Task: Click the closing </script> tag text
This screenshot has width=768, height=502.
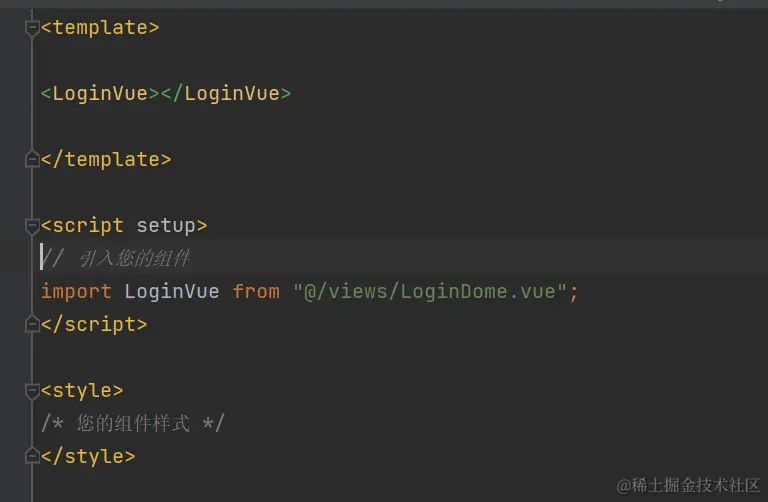Action: (94, 324)
